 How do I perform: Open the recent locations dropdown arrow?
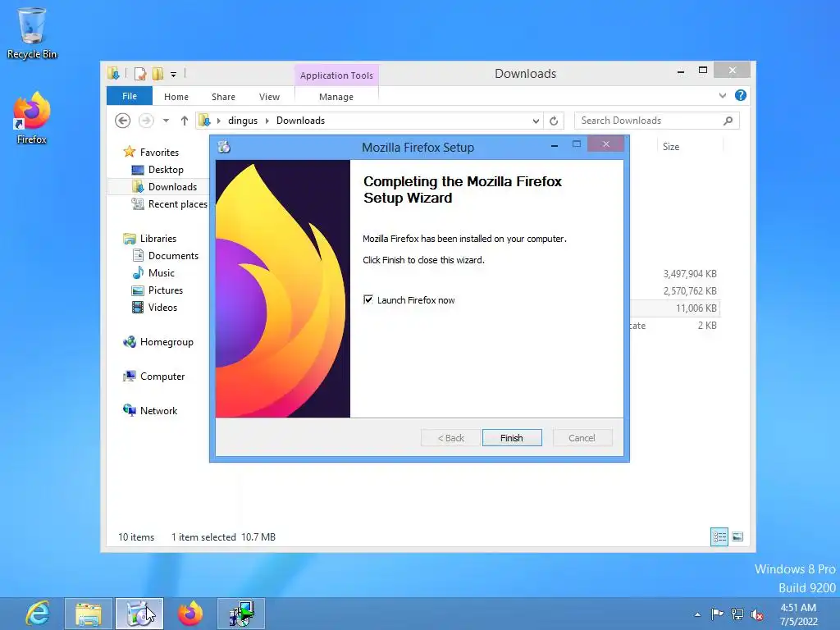166,121
